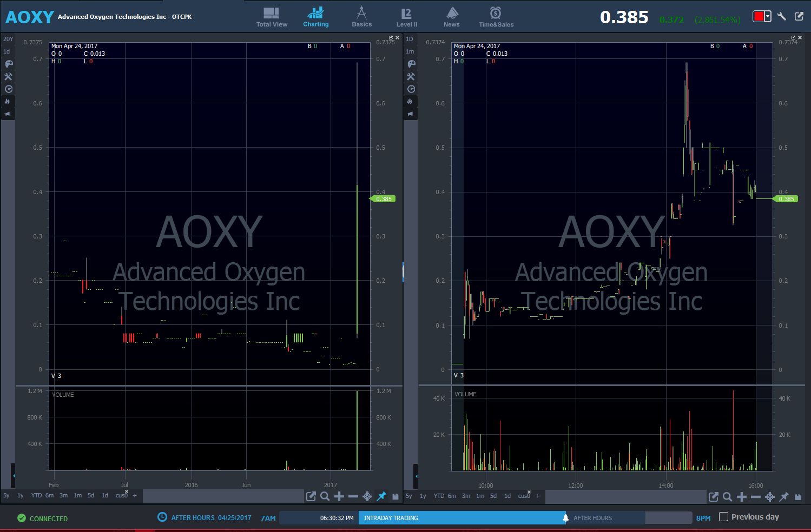
Task: Open the Level II tab
Action: [406, 17]
